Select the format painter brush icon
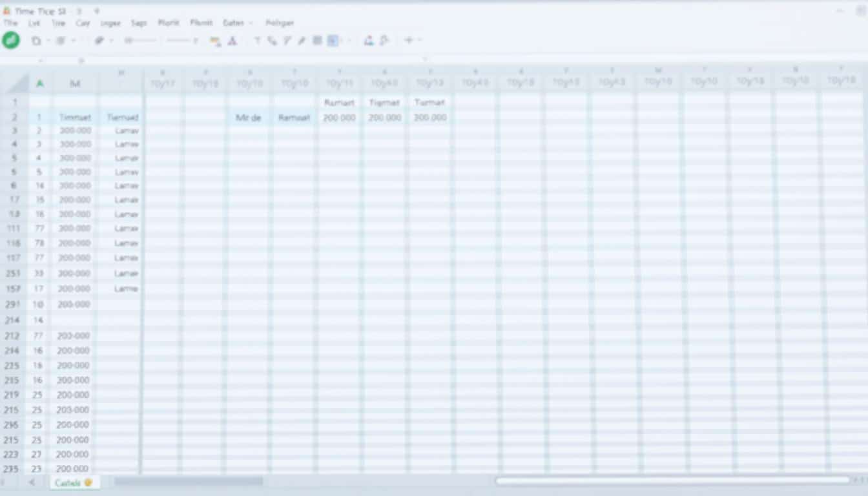This screenshot has width=868, height=496. (x=99, y=41)
